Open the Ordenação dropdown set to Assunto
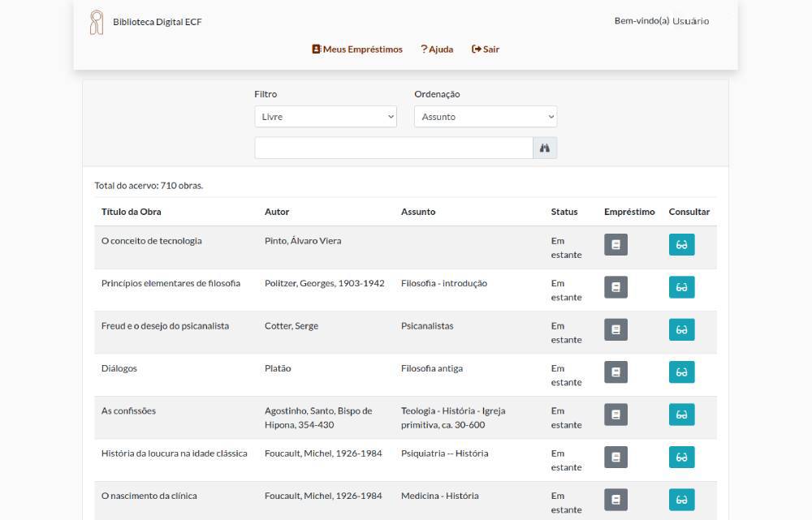The width and height of the screenshot is (812, 520). click(486, 117)
